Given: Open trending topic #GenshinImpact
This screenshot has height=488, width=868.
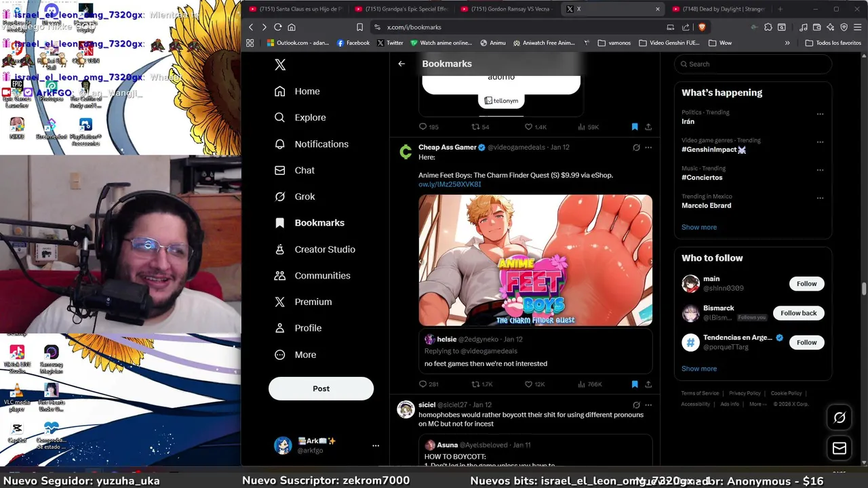Looking at the screenshot, I should pyautogui.click(x=713, y=150).
